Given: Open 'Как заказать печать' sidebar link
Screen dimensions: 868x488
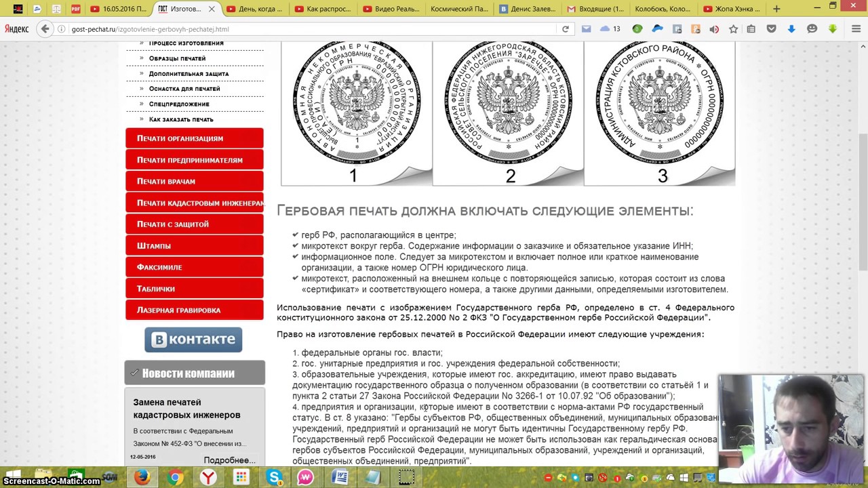Looking at the screenshot, I should coord(181,119).
